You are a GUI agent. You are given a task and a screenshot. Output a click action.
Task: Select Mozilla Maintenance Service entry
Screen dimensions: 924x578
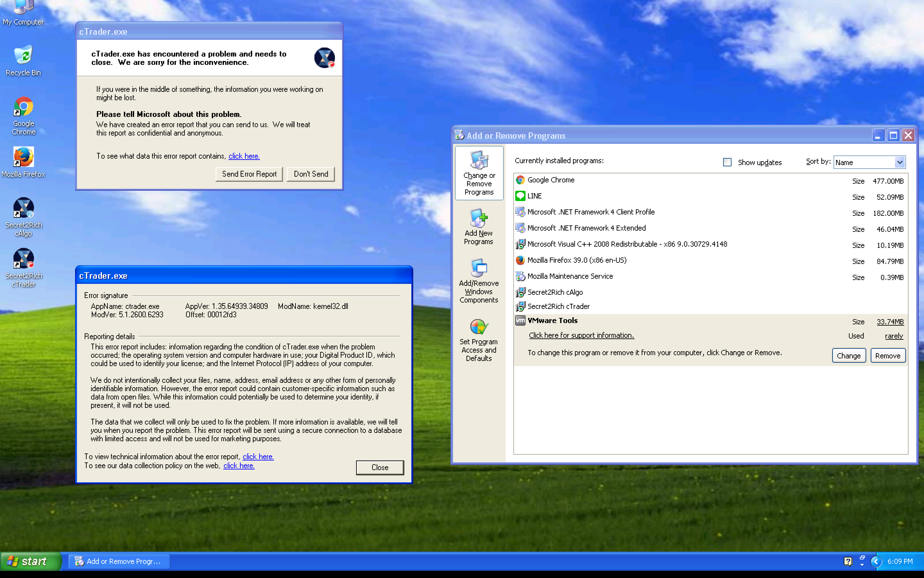pyautogui.click(x=570, y=276)
